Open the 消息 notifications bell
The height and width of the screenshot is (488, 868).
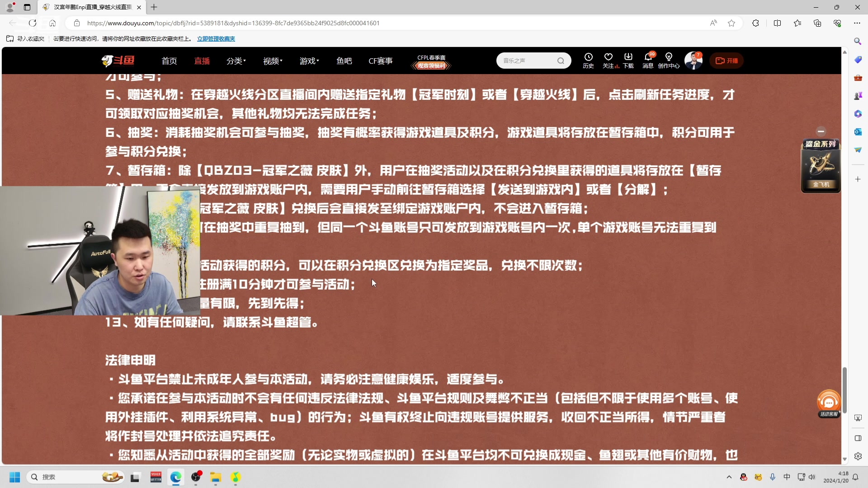coord(648,60)
